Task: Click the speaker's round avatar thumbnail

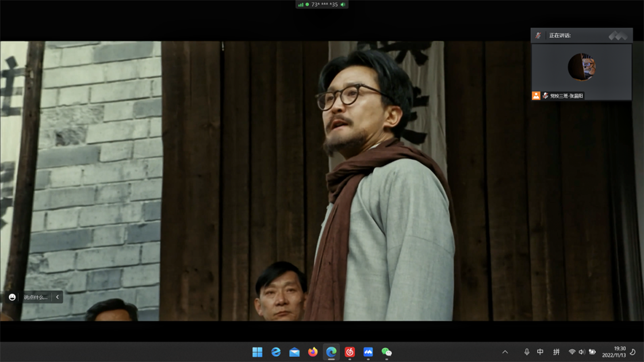Action: coord(581,67)
